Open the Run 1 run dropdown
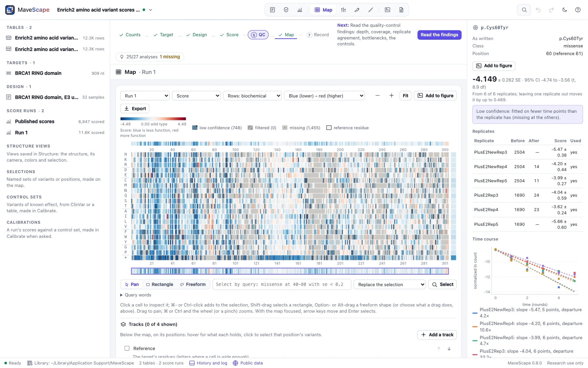This screenshot has width=588, height=368. click(145, 96)
